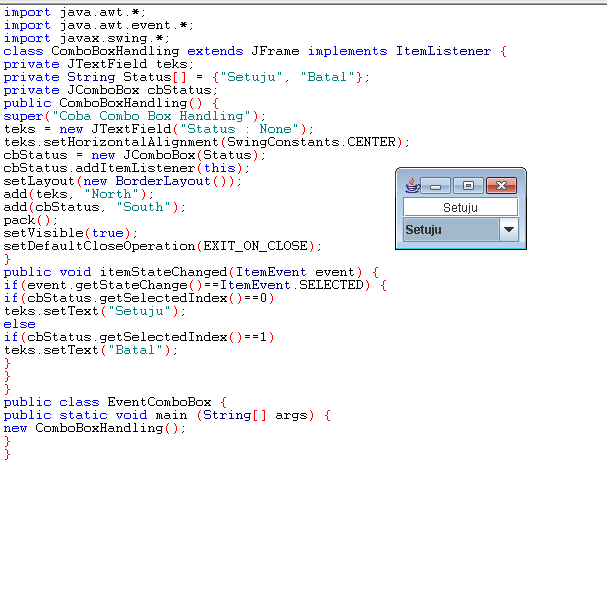The image size is (607, 590).
Task: Click the 'new JComboBox(Status)' line
Action: click(135, 155)
